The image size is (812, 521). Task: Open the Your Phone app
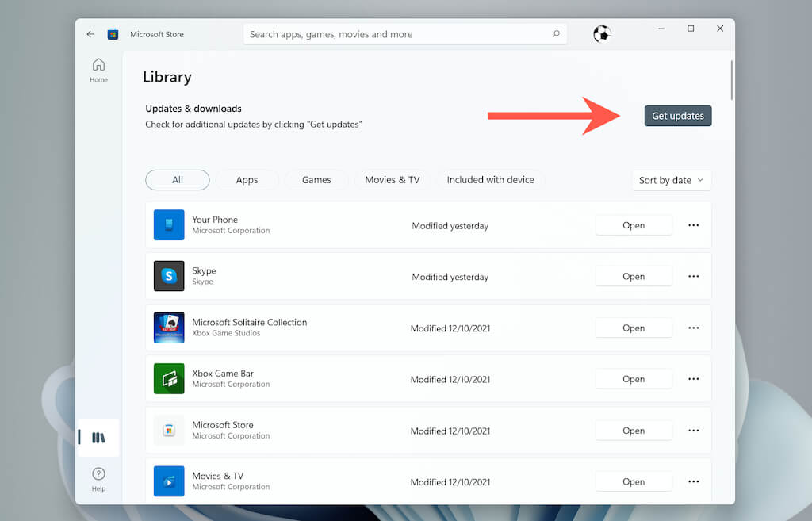(x=634, y=225)
